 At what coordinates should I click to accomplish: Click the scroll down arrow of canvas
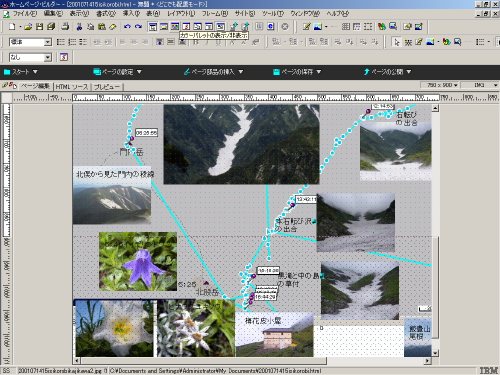pyautogui.click(x=435, y=353)
